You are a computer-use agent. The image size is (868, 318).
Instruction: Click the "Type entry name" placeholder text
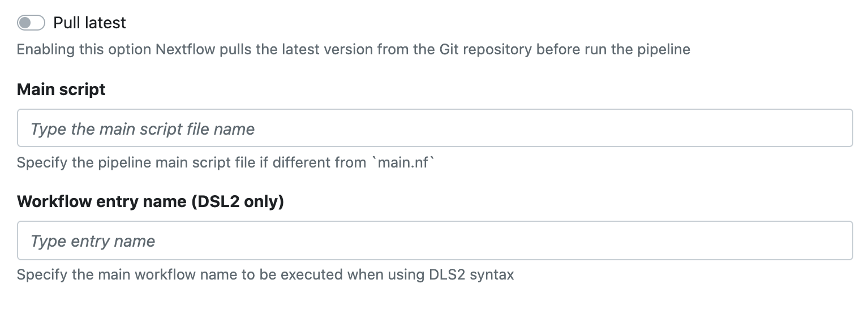[93, 241]
